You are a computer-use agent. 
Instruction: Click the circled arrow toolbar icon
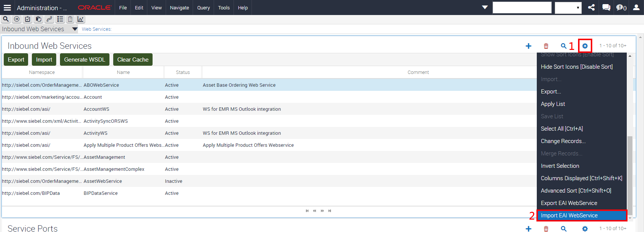click(16, 19)
